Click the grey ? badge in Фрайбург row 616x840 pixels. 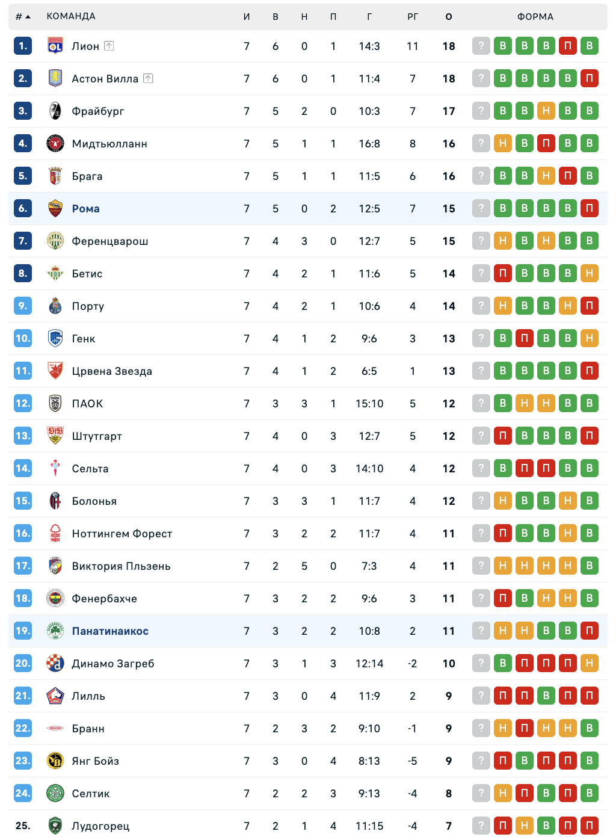481,111
